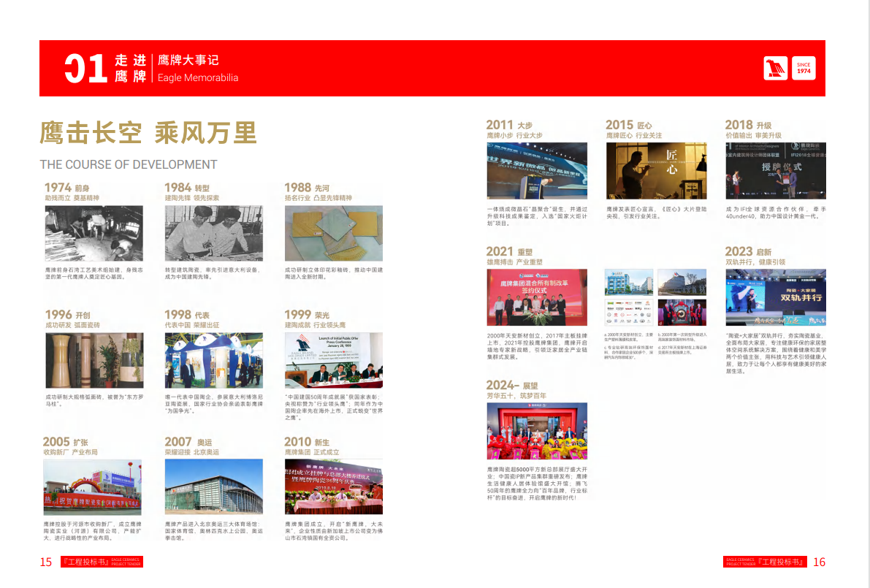The image size is (870, 588).
Task: Select the 2007 Olympic venue photo
Action: point(213,486)
